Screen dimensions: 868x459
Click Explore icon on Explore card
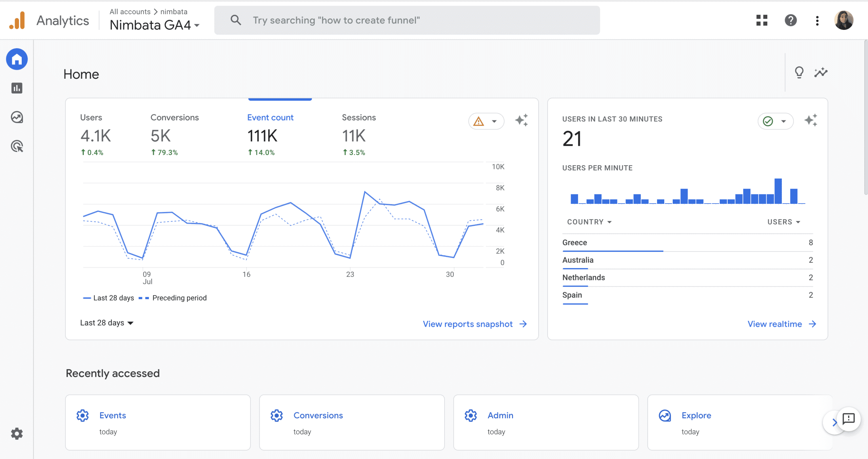point(665,416)
